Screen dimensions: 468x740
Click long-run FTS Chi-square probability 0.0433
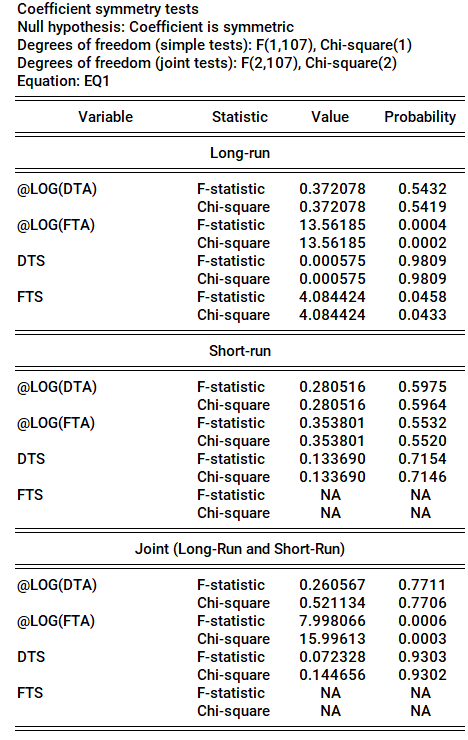(x=422, y=315)
